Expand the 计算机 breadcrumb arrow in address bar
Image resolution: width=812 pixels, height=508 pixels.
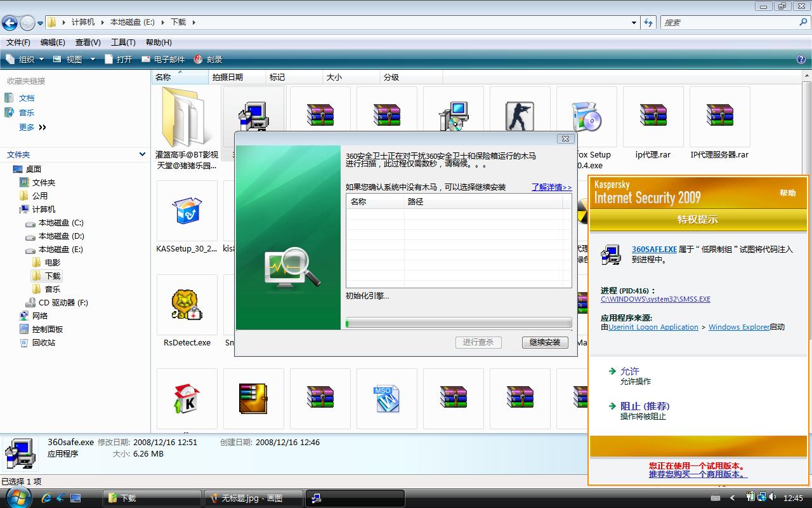point(101,22)
